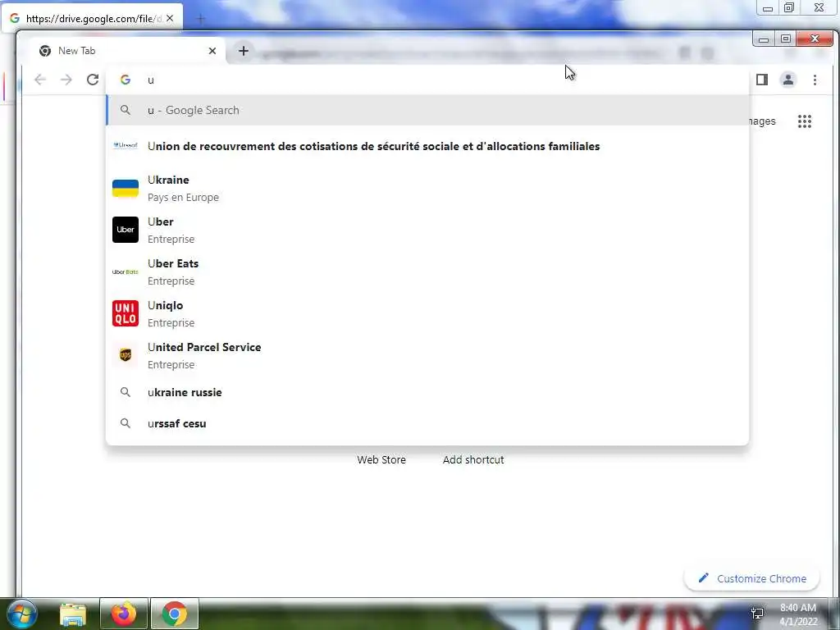Select the background drive.google.com tab
The image size is (840, 630).
(x=92, y=18)
